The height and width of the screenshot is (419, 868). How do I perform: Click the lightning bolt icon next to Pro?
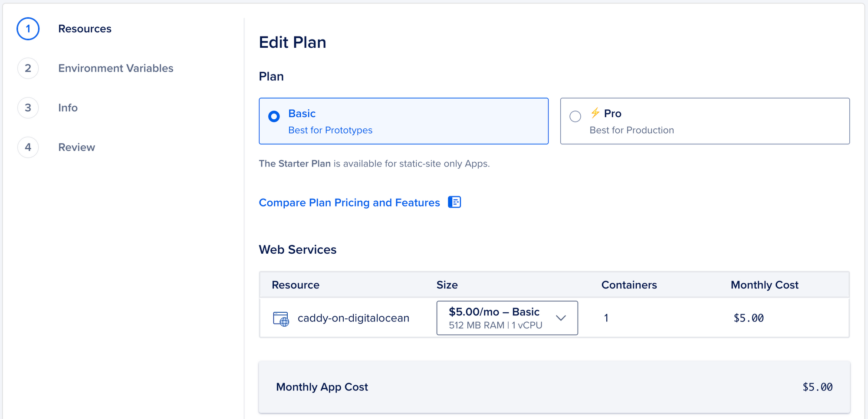595,113
